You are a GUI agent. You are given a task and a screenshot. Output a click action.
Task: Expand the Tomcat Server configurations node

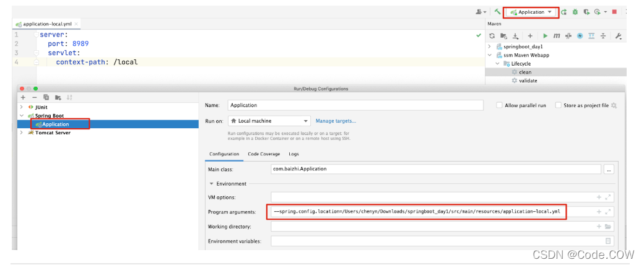pyautogui.click(x=21, y=132)
